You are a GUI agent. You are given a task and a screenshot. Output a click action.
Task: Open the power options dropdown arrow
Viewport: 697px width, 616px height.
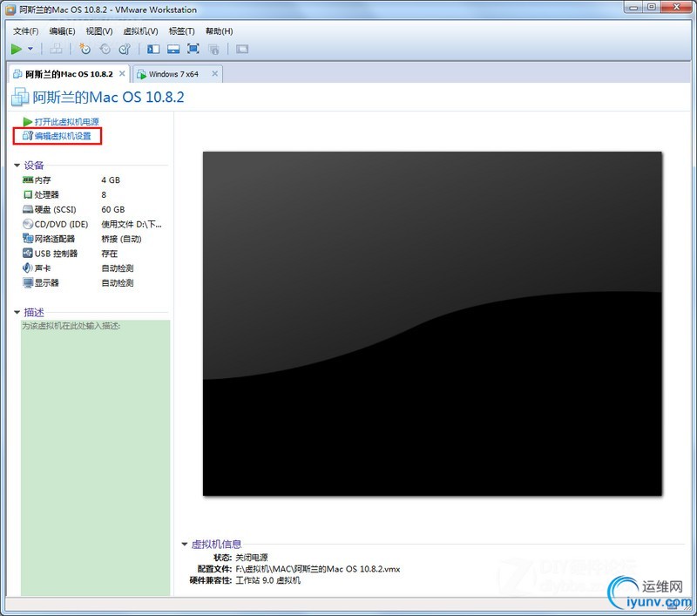(x=30, y=49)
